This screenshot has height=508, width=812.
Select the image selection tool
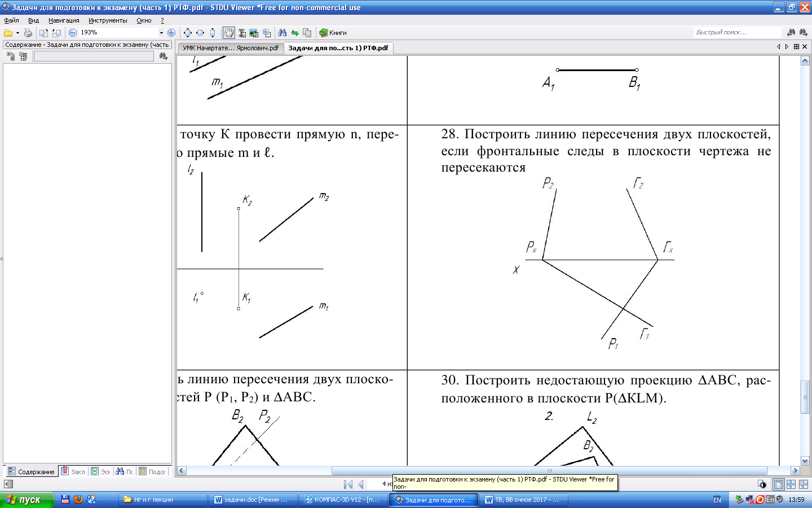tap(254, 33)
